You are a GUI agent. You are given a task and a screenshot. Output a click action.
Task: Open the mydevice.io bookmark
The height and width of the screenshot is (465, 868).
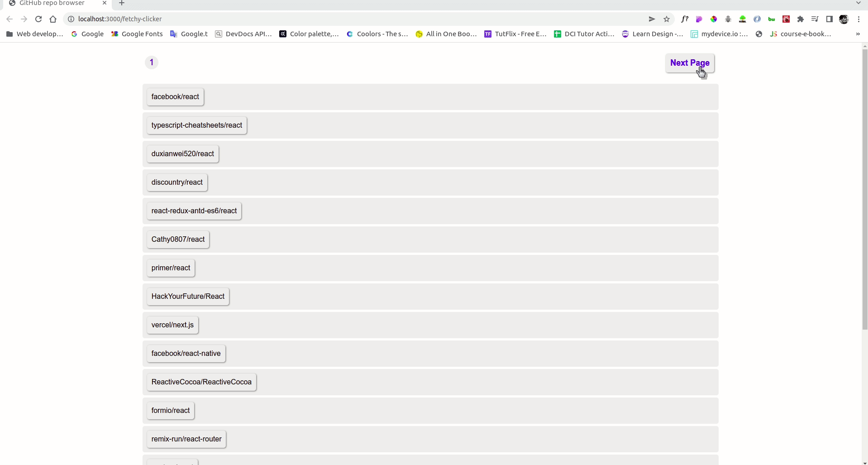pos(719,34)
